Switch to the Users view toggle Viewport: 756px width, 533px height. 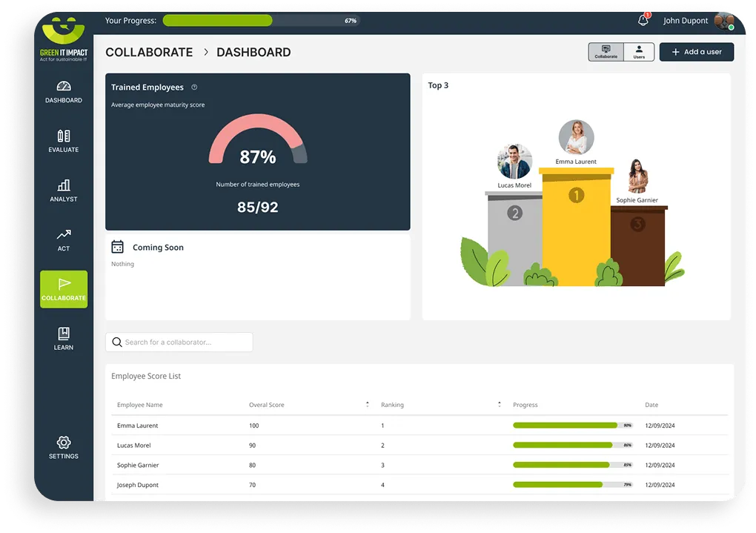tap(639, 52)
